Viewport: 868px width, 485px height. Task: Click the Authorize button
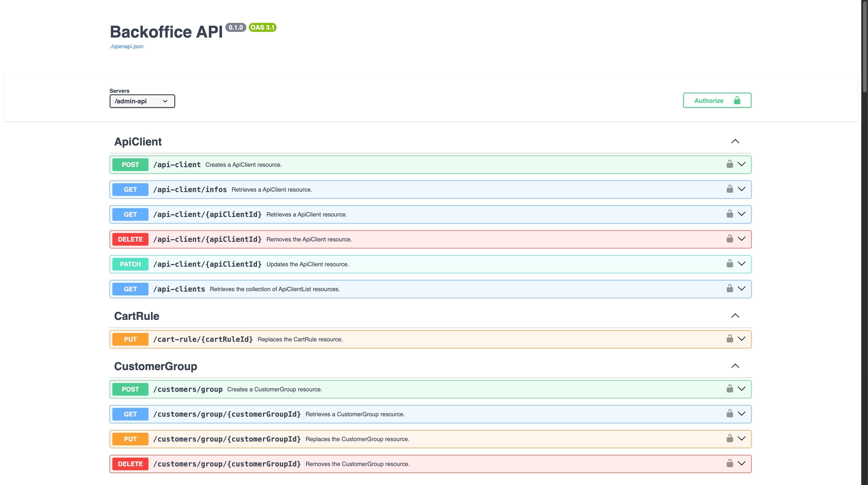[x=717, y=100]
